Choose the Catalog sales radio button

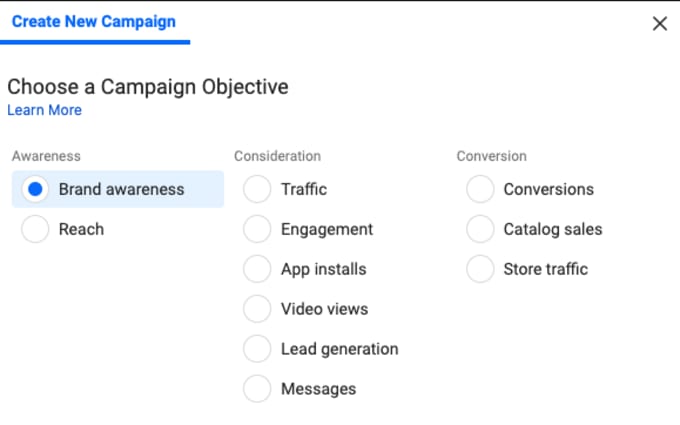480,229
